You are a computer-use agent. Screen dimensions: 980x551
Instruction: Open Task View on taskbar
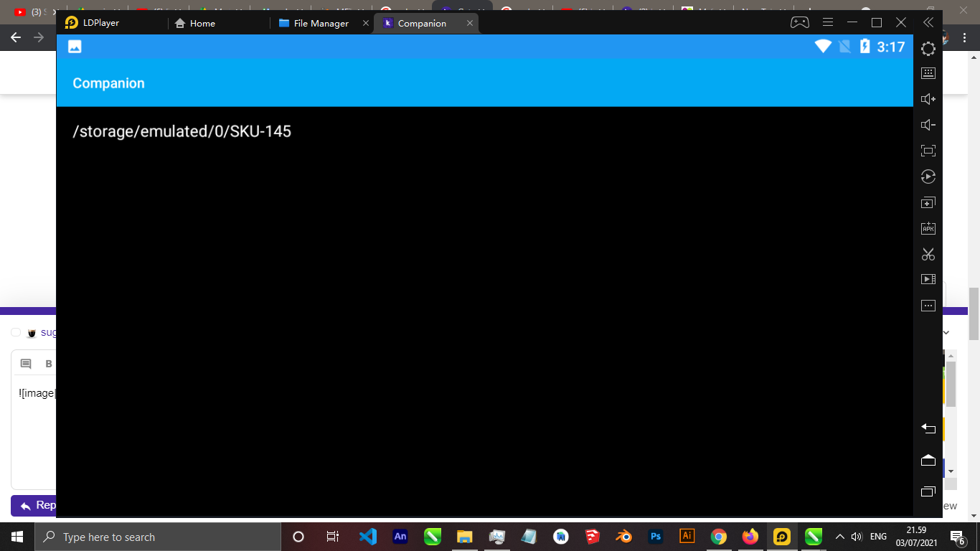pyautogui.click(x=333, y=537)
